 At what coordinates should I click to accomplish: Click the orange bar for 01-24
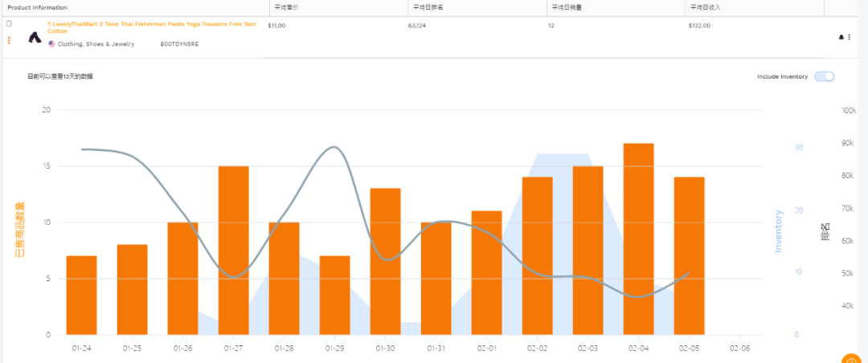81,296
